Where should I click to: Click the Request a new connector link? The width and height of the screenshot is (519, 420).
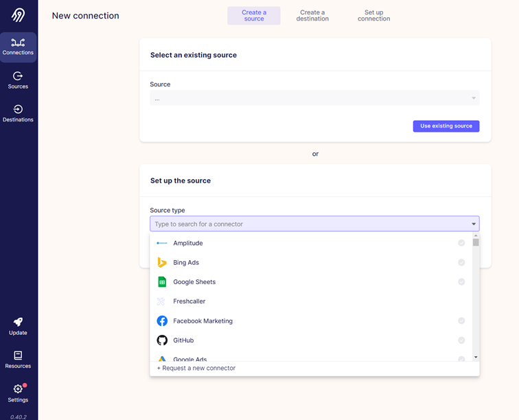(196, 369)
